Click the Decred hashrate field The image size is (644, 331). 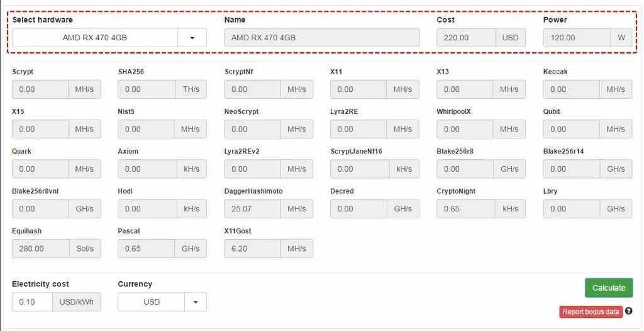click(x=358, y=209)
